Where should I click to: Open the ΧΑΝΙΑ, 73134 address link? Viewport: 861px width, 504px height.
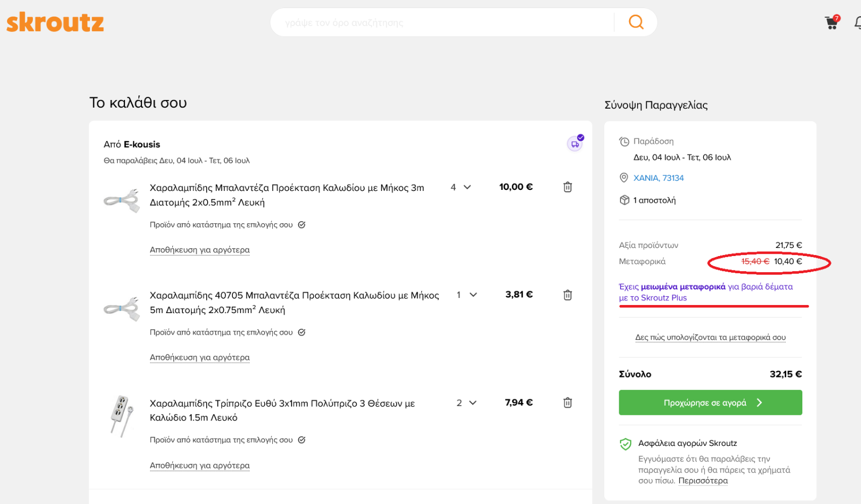click(658, 178)
